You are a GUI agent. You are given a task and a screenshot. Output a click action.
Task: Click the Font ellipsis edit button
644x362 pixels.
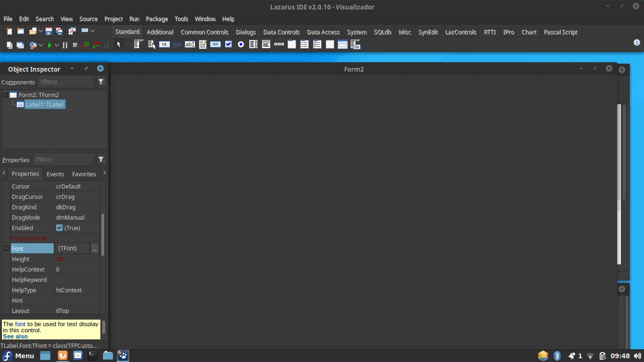[x=94, y=248]
